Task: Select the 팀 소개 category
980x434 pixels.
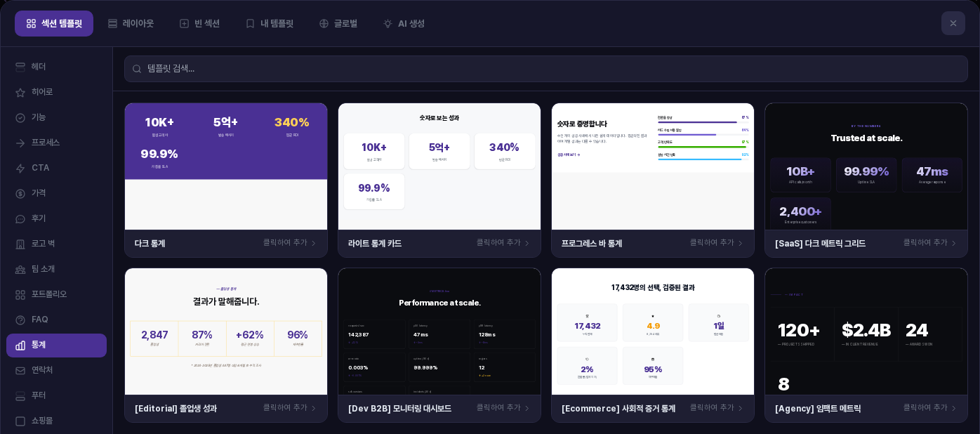Action: pos(56,269)
